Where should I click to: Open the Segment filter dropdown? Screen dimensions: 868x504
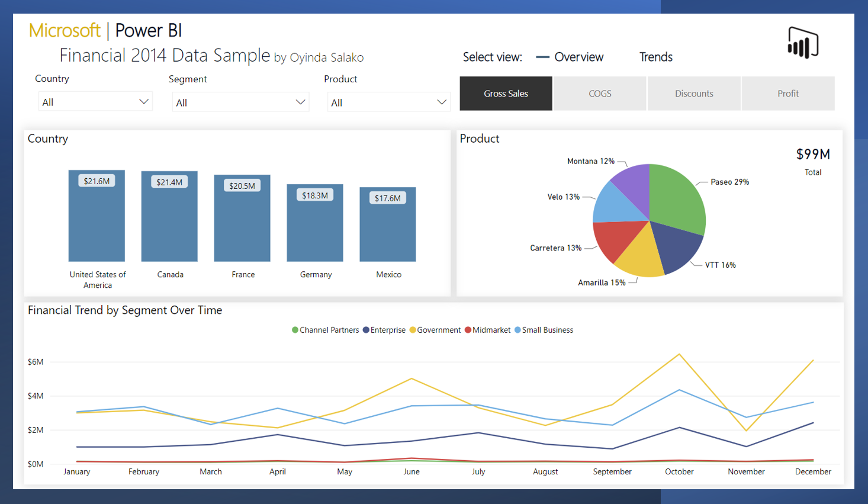tap(241, 102)
